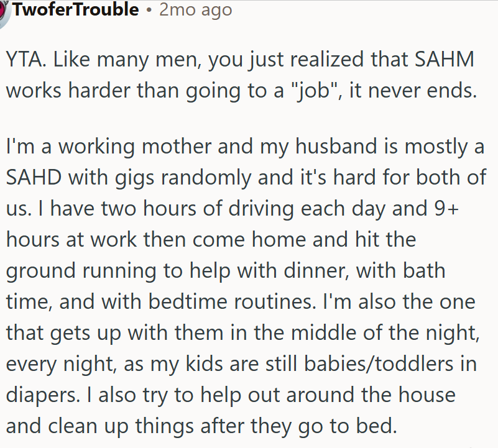This screenshot has height=448, width=498.
Task: Click "help out around the house" text
Action: (x=328, y=396)
